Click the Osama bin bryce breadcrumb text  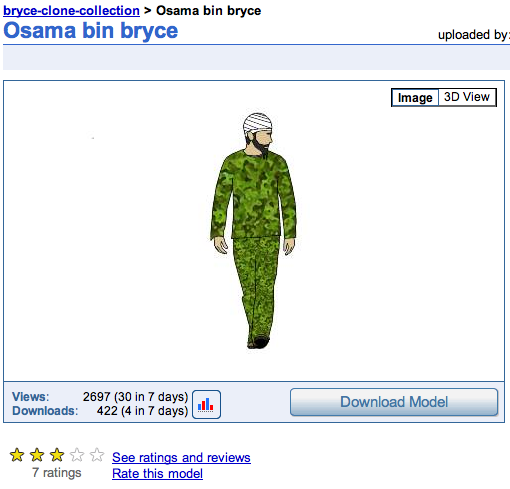[209, 11]
